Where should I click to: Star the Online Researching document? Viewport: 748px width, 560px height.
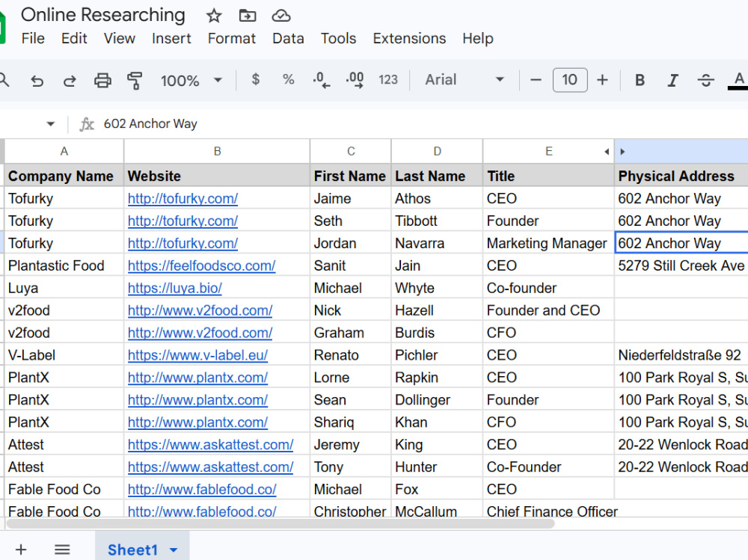[x=214, y=16]
